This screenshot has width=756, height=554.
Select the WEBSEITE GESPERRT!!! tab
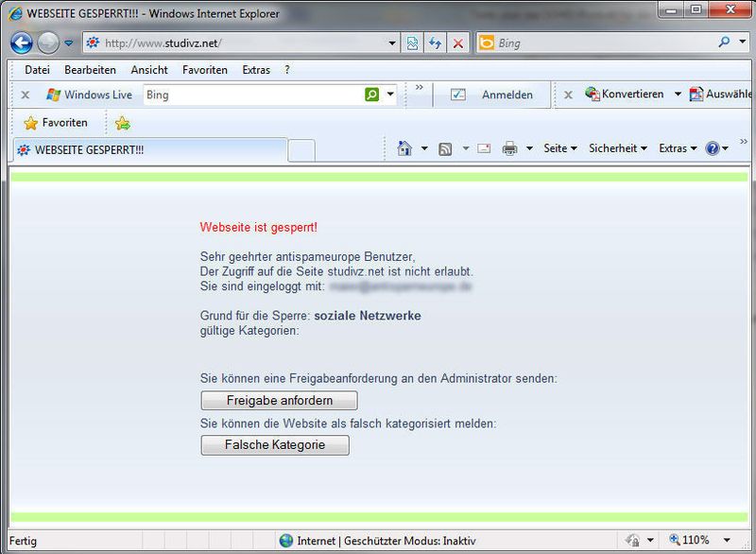coord(150,150)
